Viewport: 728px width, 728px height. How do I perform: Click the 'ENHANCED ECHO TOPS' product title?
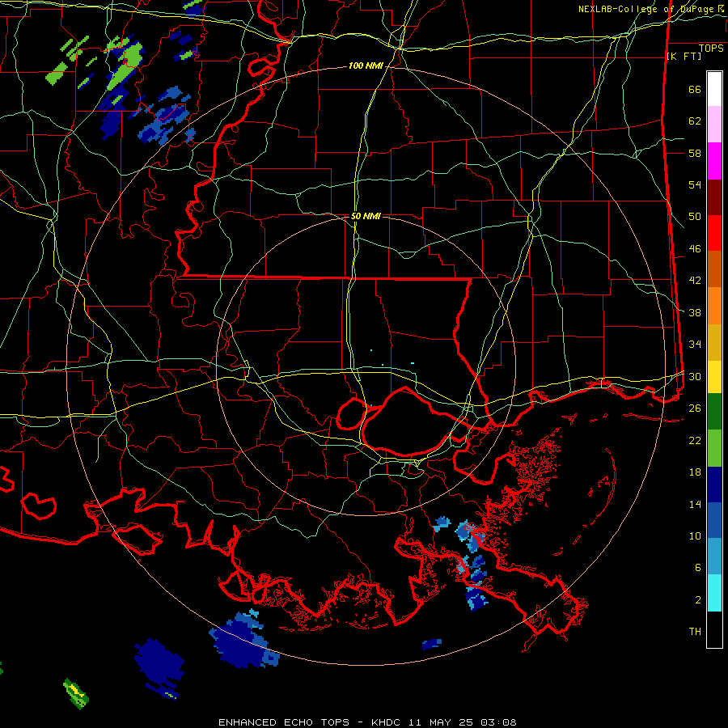click(284, 722)
